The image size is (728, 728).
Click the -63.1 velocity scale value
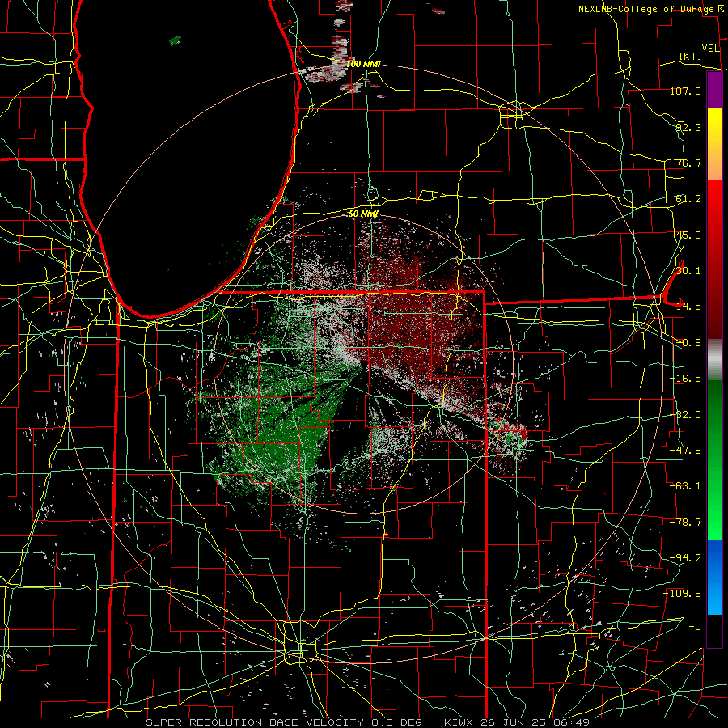[685, 486]
